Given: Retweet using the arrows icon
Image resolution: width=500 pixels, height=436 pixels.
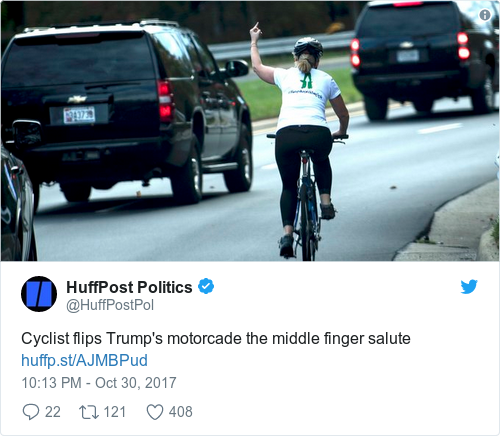Looking at the screenshot, I should pyautogui.click(x=89, y=412).
